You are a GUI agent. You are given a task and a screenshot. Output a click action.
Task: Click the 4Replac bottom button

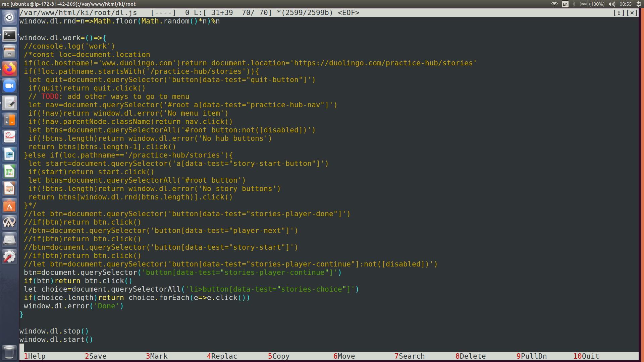coord(222,356)
